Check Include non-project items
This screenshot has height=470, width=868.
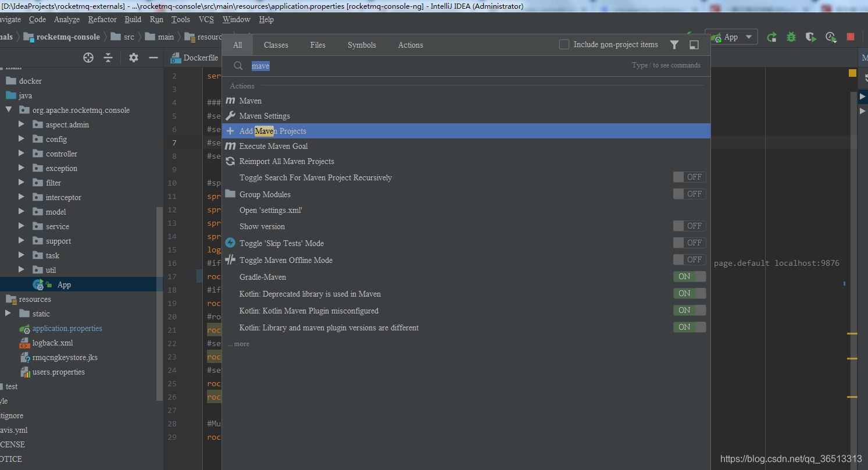tap(564, 45)
